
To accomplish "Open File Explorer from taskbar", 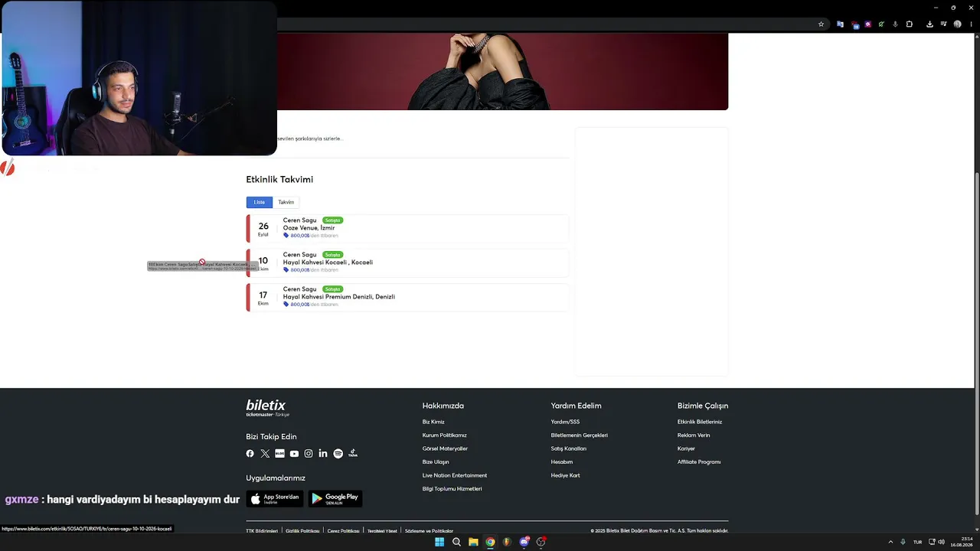I will (473, 542).
